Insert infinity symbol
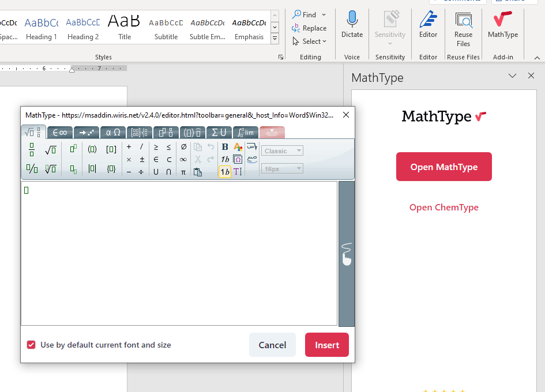 click(x=183, y=160)
